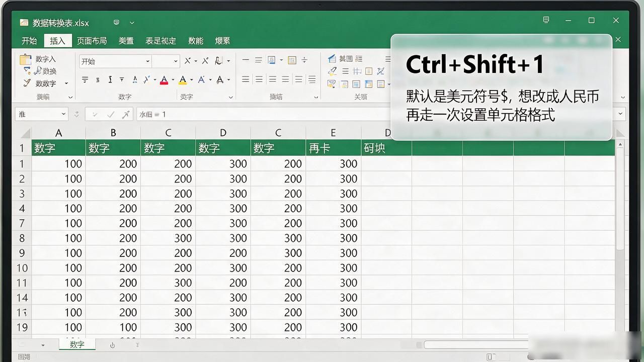
Task: Open the red font color dropdown arrow
Action: 173,80
